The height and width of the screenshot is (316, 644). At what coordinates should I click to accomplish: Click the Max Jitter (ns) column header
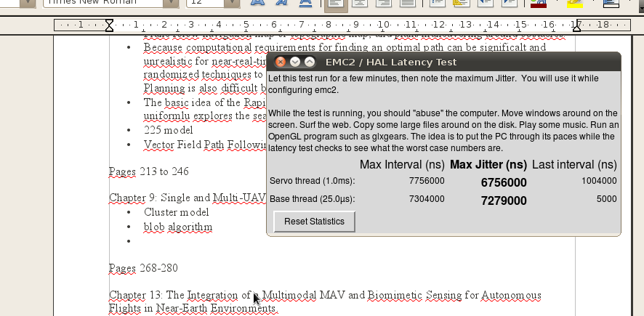click(x=488, y=165)
